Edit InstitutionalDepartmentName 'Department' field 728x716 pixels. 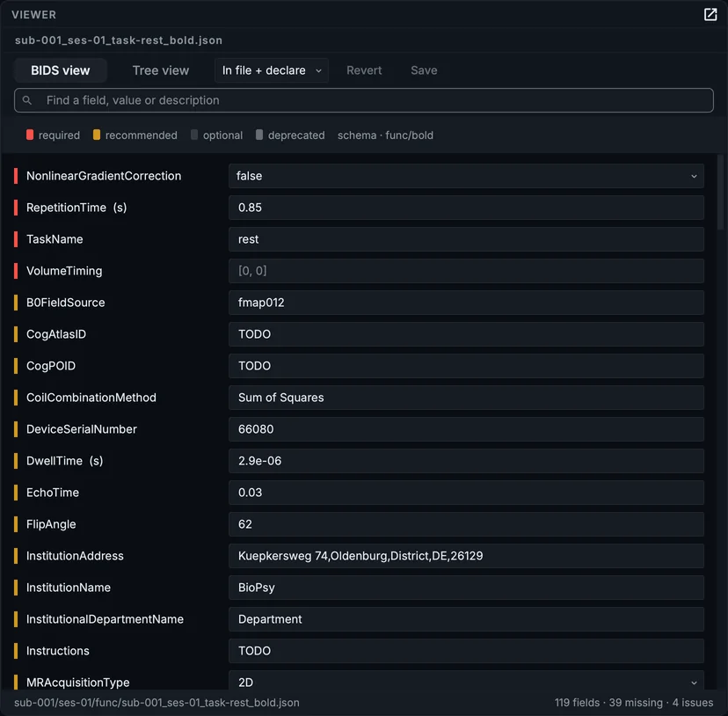click(466, 618)
